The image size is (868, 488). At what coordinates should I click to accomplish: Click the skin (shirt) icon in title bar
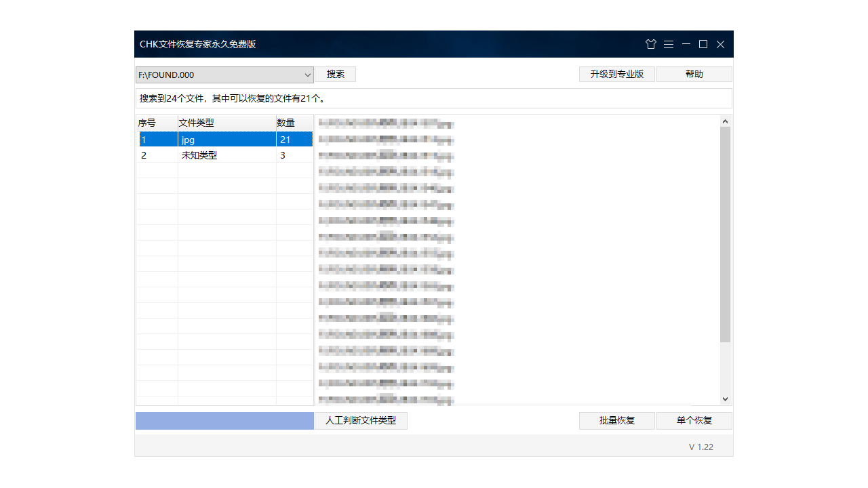(x=651, y=44)
